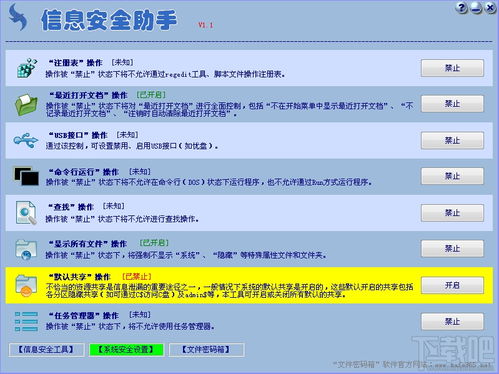Image resolution: width=499 pixels, height=374 pixels.
Task: Disable the search operation with 禁止 button
Action: coord(452,213)
